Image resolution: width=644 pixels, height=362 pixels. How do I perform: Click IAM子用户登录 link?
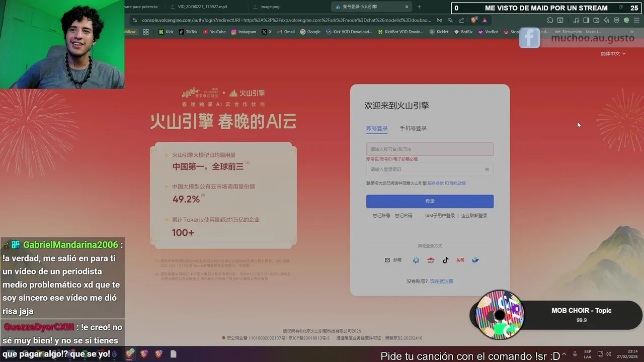coord(440,216)
